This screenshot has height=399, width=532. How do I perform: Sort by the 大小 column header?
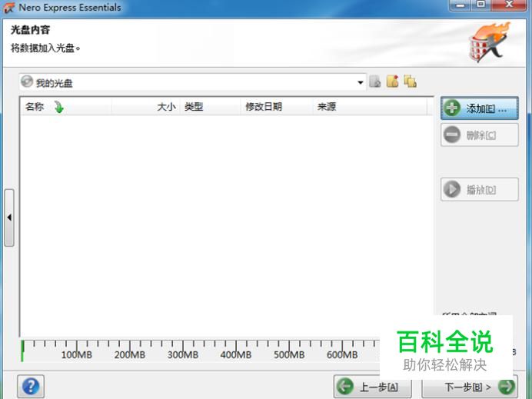(145, 107)
